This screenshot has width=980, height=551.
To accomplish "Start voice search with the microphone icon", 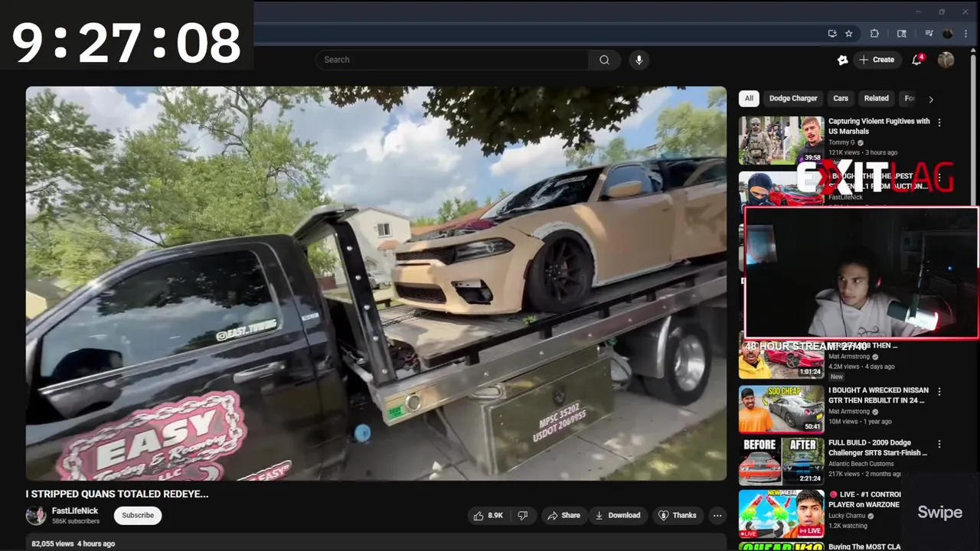I will (x=639, y=60).
